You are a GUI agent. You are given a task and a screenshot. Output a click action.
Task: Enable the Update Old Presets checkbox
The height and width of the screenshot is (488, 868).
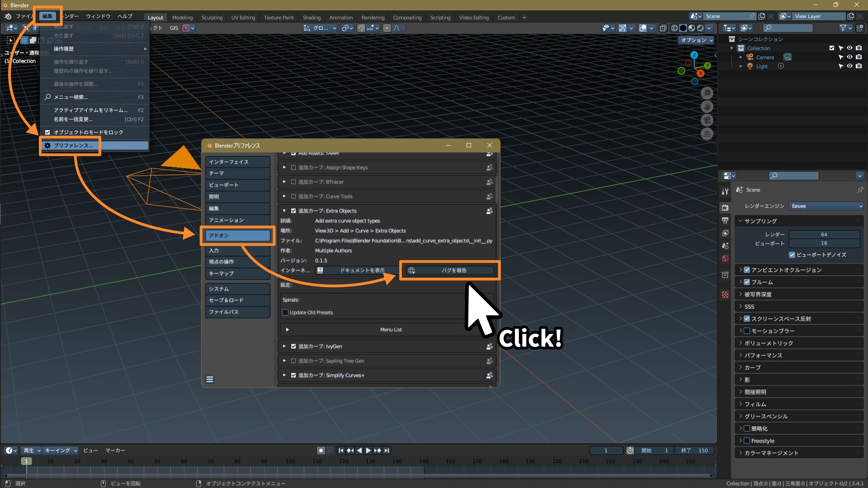click(x=285, y=313)
